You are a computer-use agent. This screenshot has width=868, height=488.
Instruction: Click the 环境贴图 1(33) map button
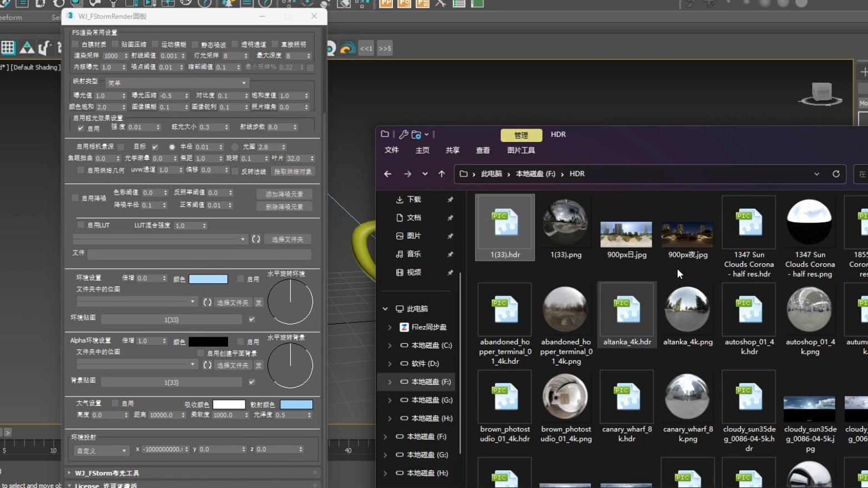coord(171,319)
